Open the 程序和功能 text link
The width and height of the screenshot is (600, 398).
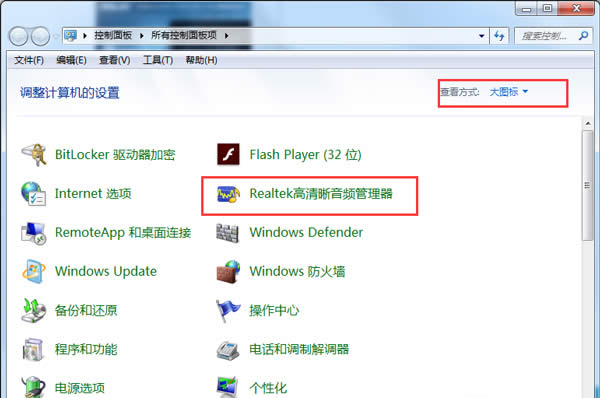pos(86,349)
